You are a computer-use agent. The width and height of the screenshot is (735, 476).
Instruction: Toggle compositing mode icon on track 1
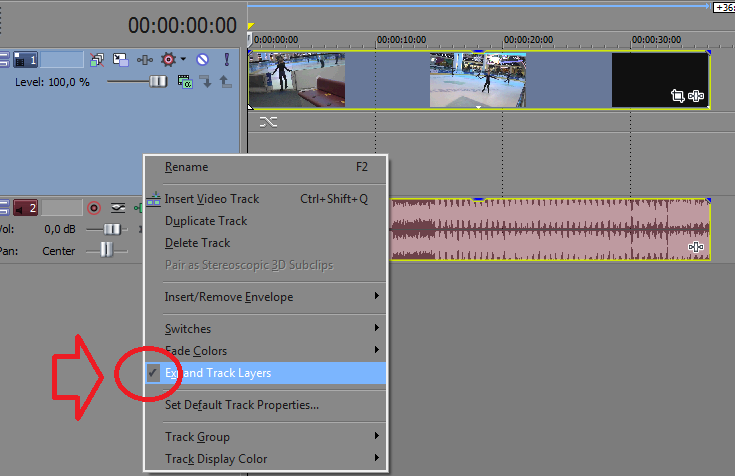point(185,82)
